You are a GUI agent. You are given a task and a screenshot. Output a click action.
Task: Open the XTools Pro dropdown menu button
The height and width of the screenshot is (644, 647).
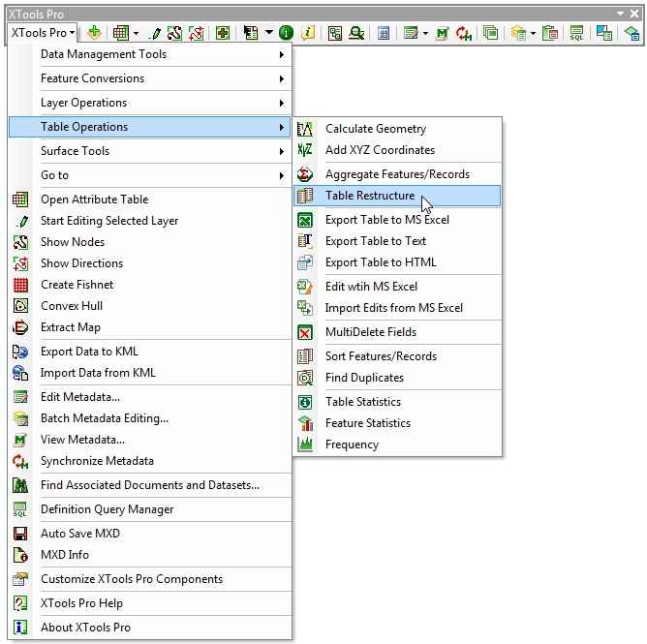43,33
